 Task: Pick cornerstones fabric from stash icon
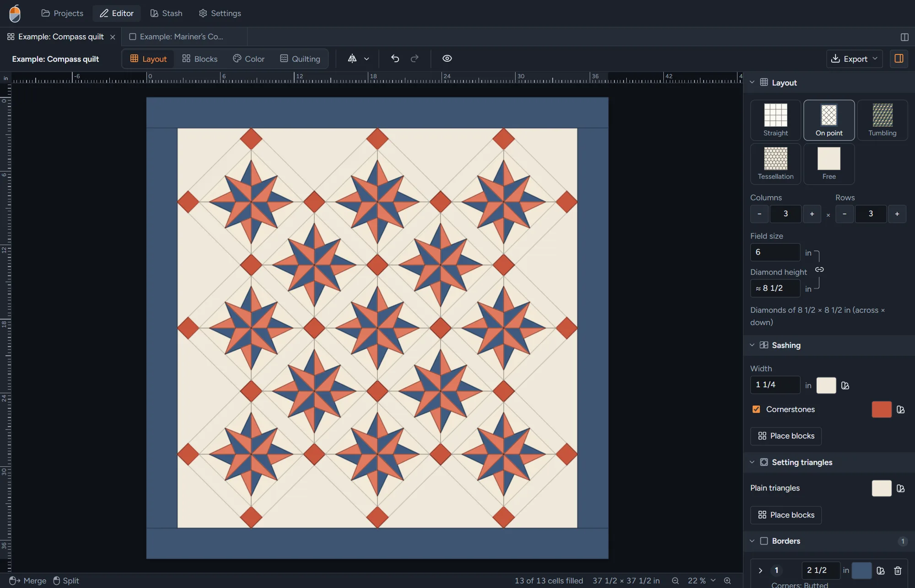point(901,410)
